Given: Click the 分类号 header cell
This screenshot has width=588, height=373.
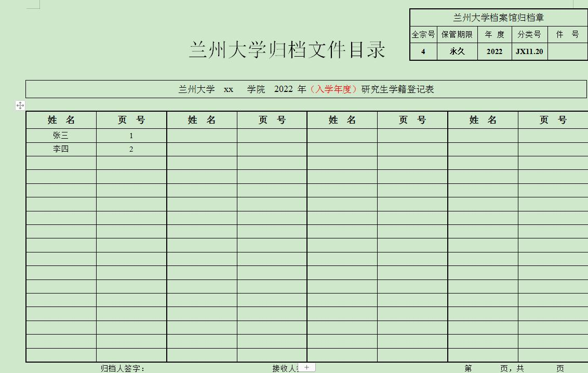Looking at the screenshot, I should 529,34.
